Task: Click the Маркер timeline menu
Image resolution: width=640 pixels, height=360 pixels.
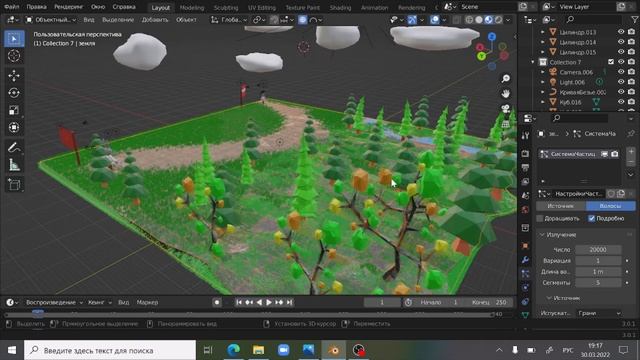Action: (147, 302)
